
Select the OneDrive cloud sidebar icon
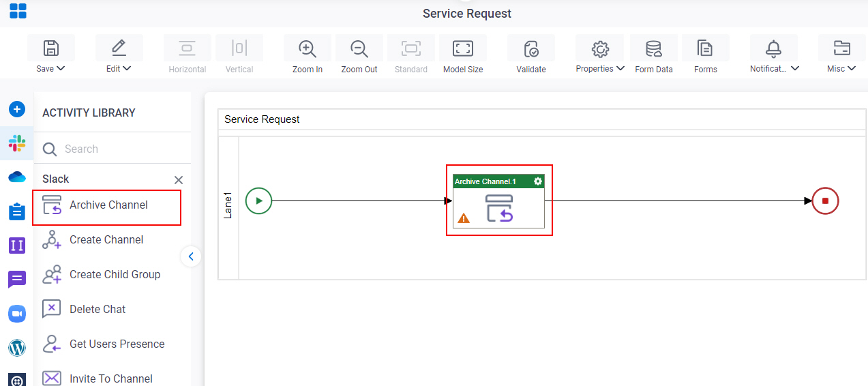17,177
